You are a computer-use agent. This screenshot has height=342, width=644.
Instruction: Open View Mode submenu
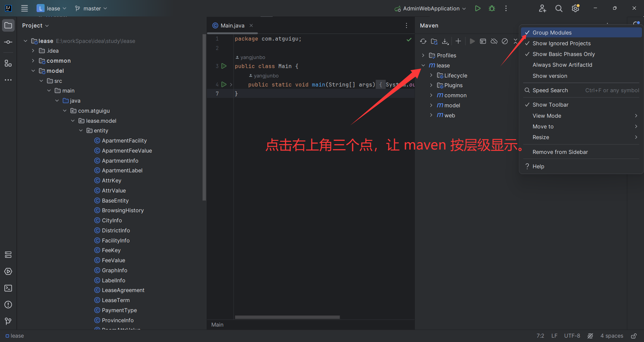[581, 116]
